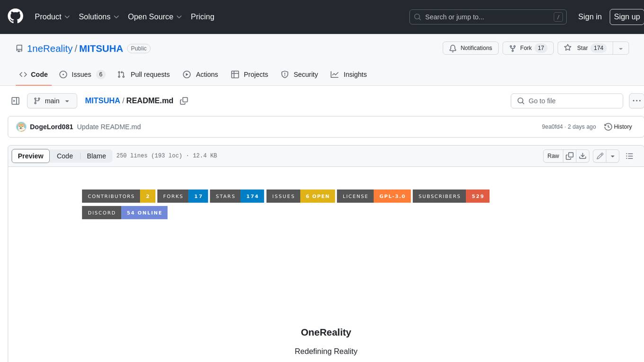
Task: Open the Pull requests tab
Action: pyautogui.click(x=143, y=74)
